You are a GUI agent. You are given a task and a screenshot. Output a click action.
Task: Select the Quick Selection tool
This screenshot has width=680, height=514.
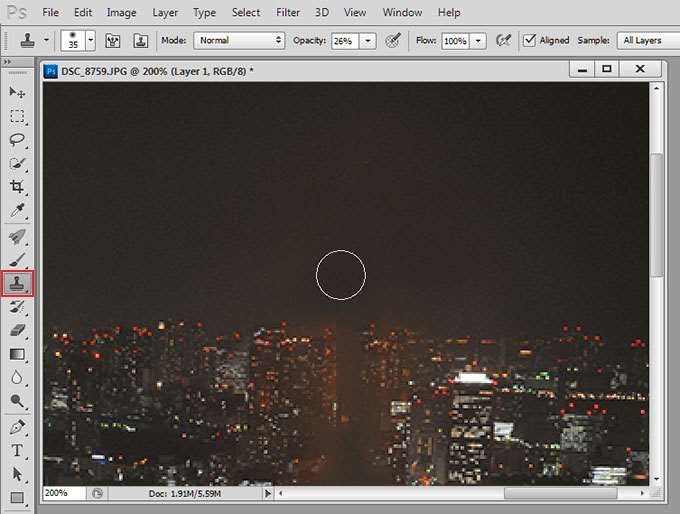point(17,163)
